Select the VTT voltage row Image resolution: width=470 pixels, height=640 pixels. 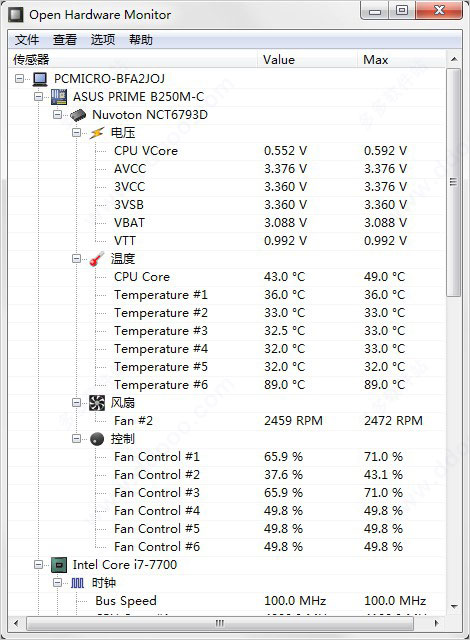coord(227,241)
